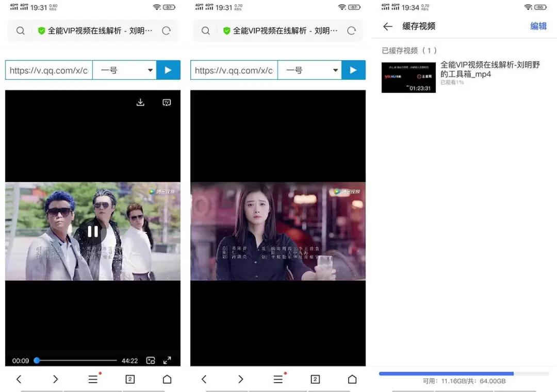The width and height of the screenshot is (557, 392).
Task: Open picture-in-picture mode icon beside timeline
Action: [x=150, y=360]
